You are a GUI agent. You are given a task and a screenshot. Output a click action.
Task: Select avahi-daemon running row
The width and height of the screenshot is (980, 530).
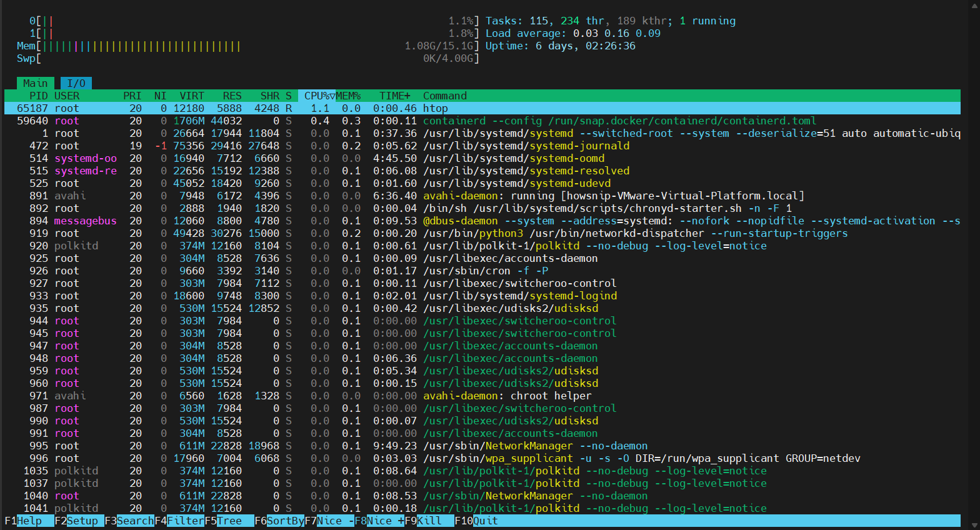tap(482, 196)
